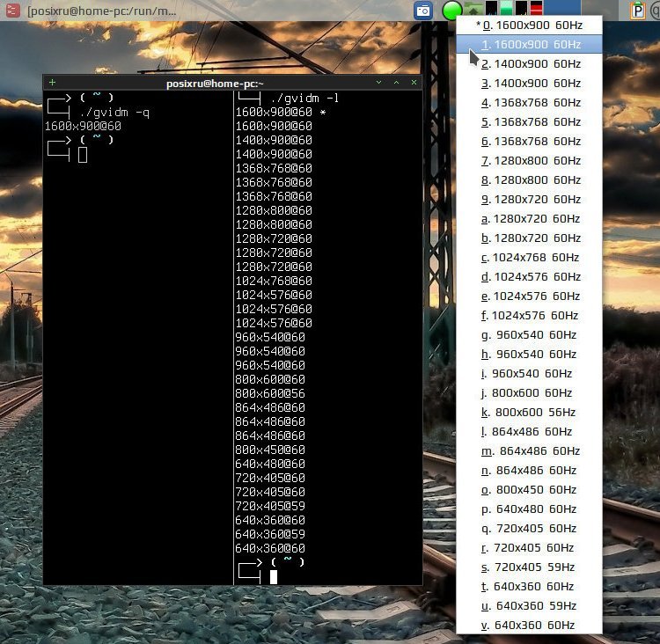Open the clipboard manager P tray icon

[x=638, y=10]
